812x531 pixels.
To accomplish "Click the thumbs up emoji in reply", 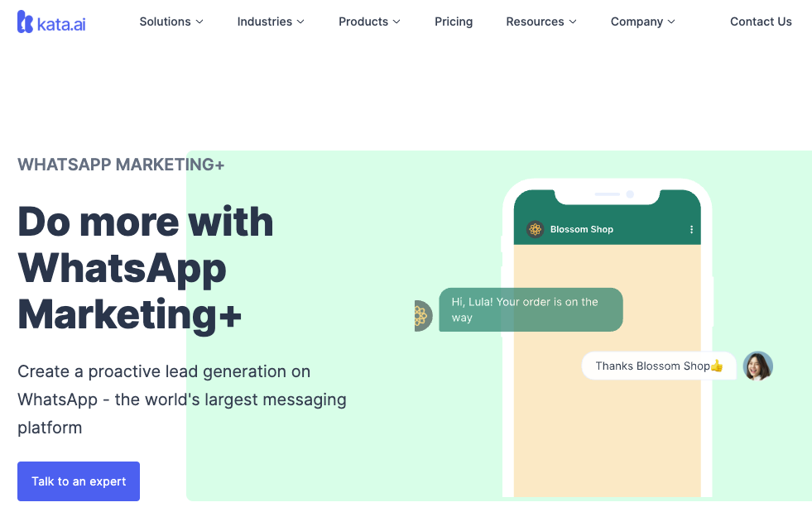I will [x=717, y=366].
